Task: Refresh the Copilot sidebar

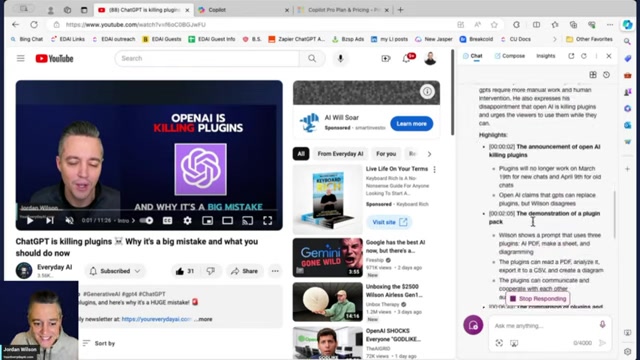Action: click(584, 56)
